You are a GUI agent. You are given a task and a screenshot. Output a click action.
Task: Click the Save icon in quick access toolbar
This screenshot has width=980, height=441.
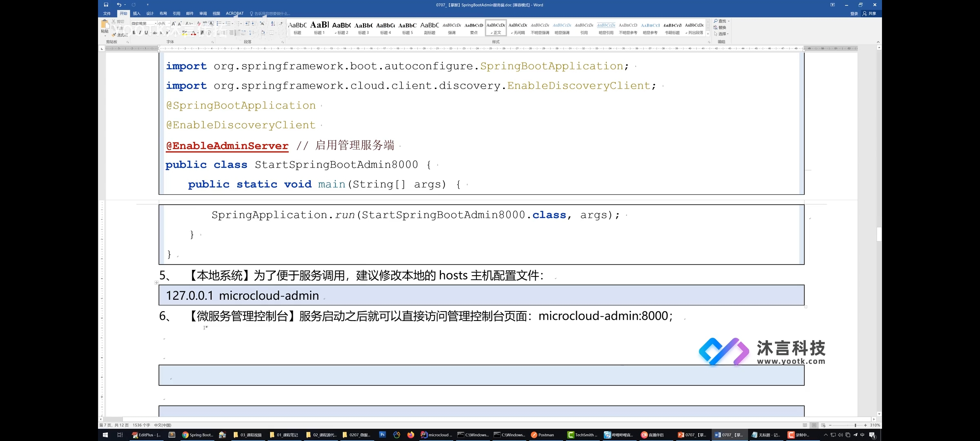pos(106,5)
